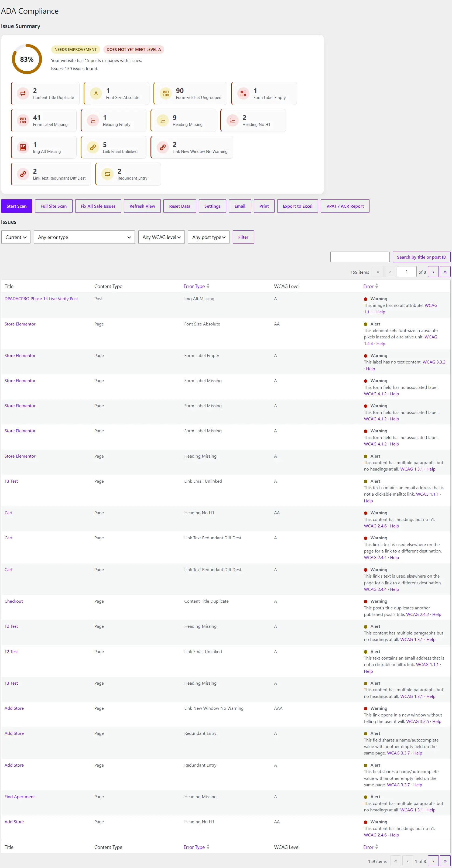452x868 pixels.
Task: Click Help link in Content Title Duplicate row
Action: pos(437,615)
